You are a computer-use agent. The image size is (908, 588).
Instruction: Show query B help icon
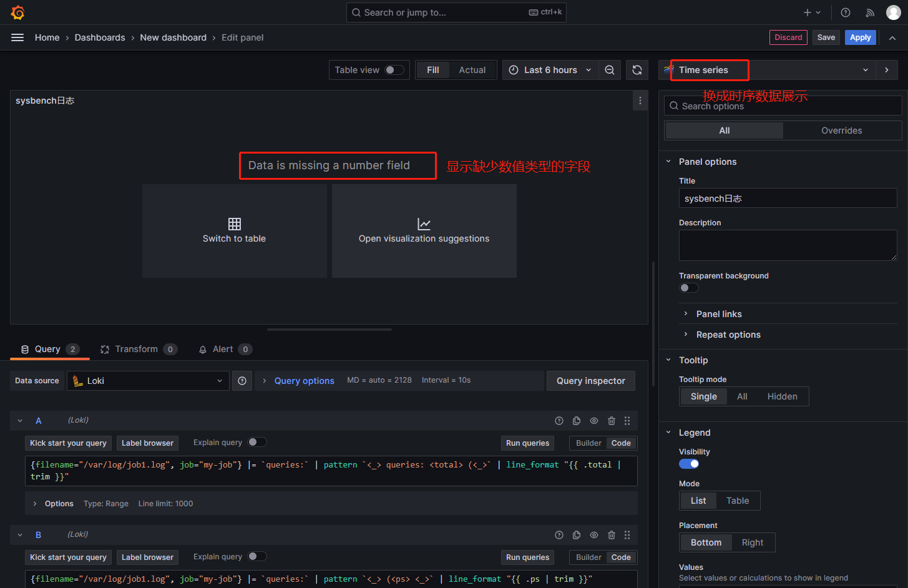pos(559,535)
